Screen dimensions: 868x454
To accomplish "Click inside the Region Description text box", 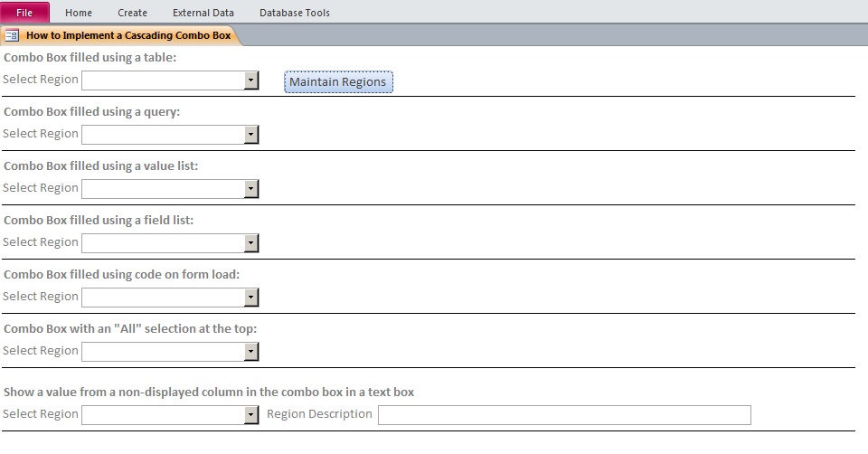I will pos(564,415).
